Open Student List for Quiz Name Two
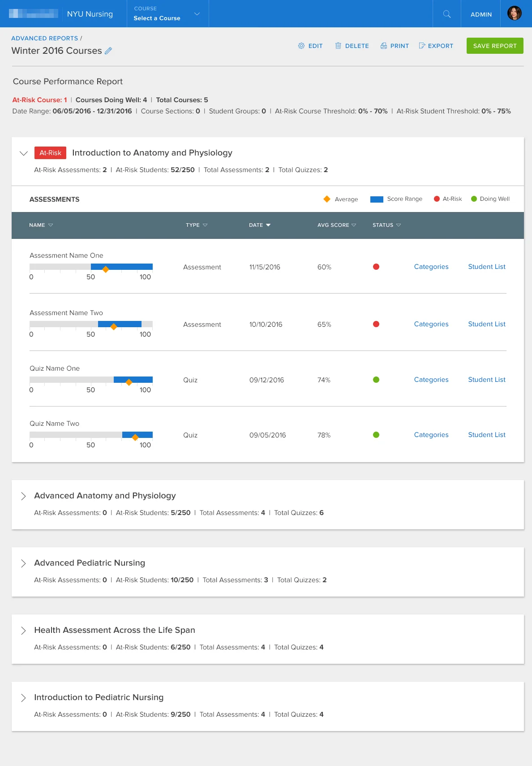The height and width of the screenshot is (766, 532). [x=487, y=435]
